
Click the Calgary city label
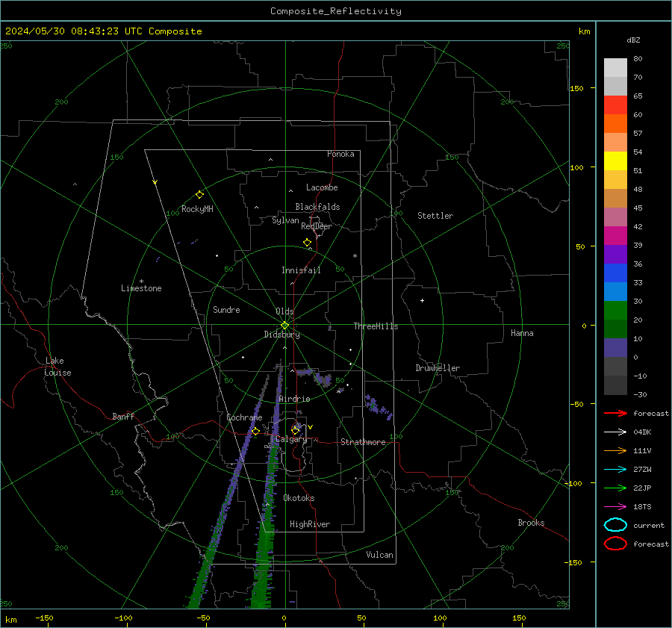(x=291, y=439)
